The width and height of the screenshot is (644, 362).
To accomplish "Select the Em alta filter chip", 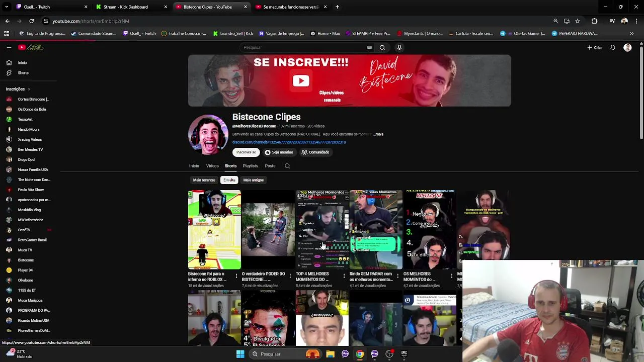I will (229, 180).
